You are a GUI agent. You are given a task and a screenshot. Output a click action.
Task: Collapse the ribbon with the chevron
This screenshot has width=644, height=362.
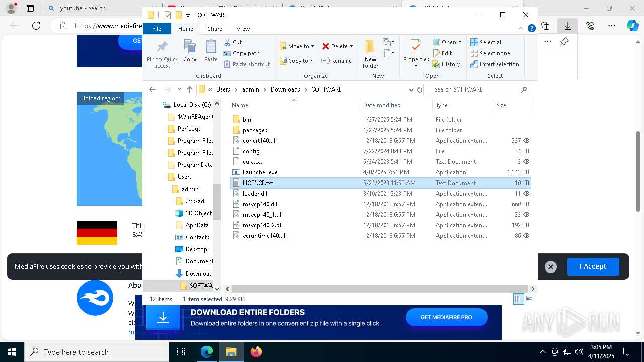tap(521, 29)
